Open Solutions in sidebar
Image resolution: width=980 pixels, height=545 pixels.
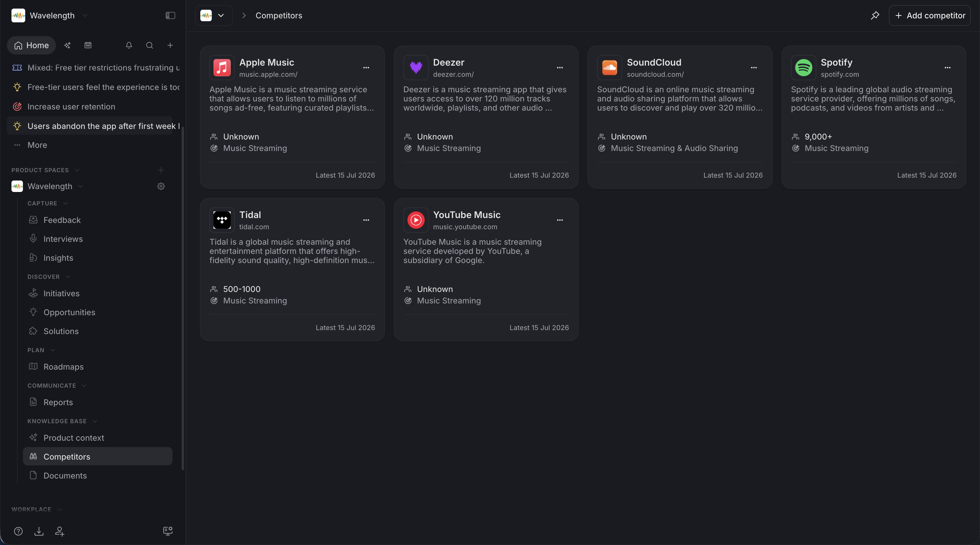97,332
